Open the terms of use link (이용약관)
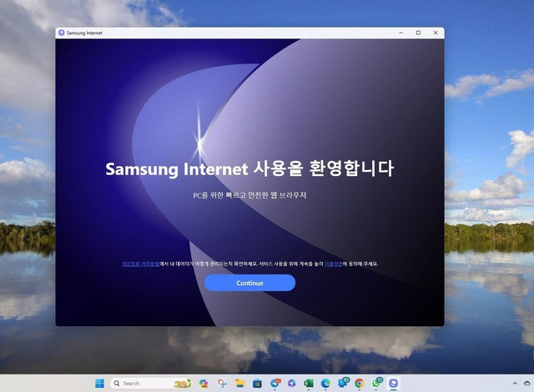Viewport: 534px width, 392px height. [x=333, y=264]
